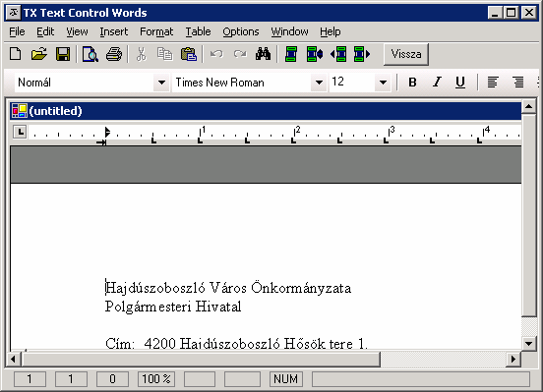Viewport: 543px width, 392px height.
Task: Click the left indent marker on ruler
Action: (101, 142)
